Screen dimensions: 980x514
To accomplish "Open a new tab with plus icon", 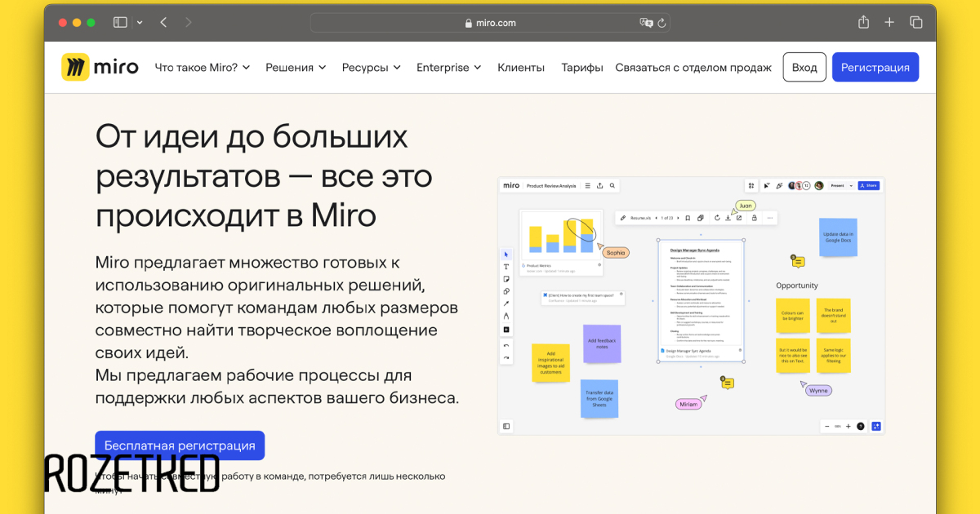I will tap(889, 23).
